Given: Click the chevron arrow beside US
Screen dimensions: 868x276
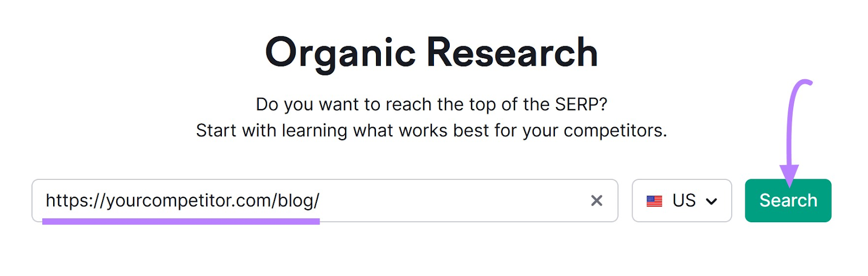Looking at the screenshot, I should (711, 202).
